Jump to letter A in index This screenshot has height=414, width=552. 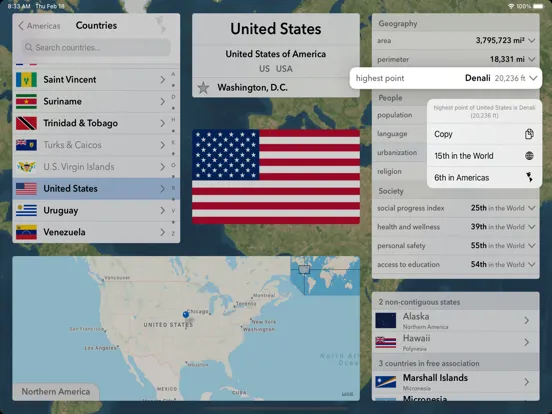(x=173, y=74)
